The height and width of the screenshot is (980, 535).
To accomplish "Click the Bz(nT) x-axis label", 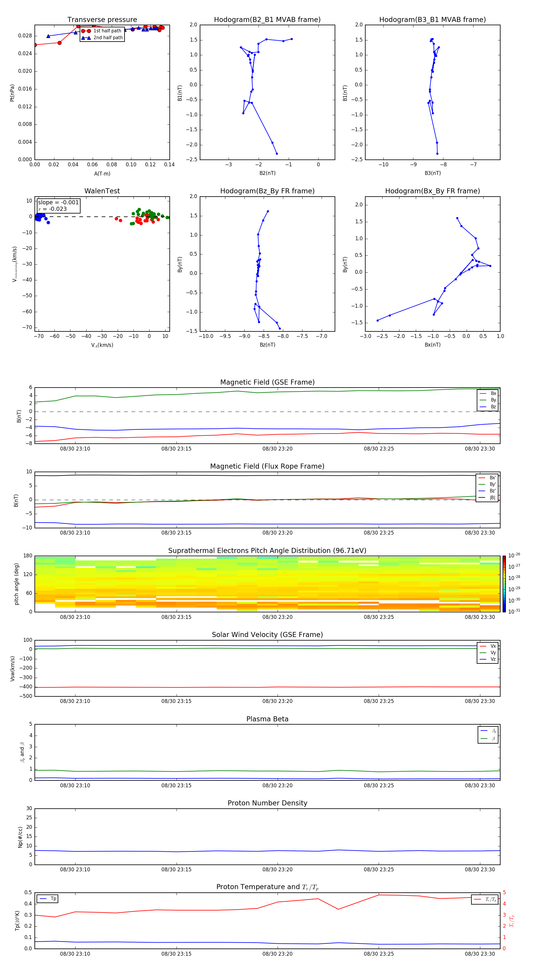I will [267, 345].
